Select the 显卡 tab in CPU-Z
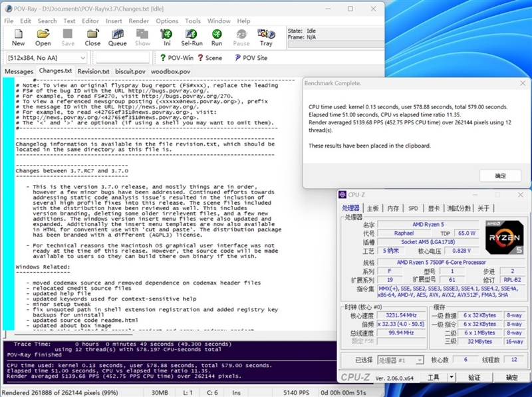 click(x=434, y=208)
